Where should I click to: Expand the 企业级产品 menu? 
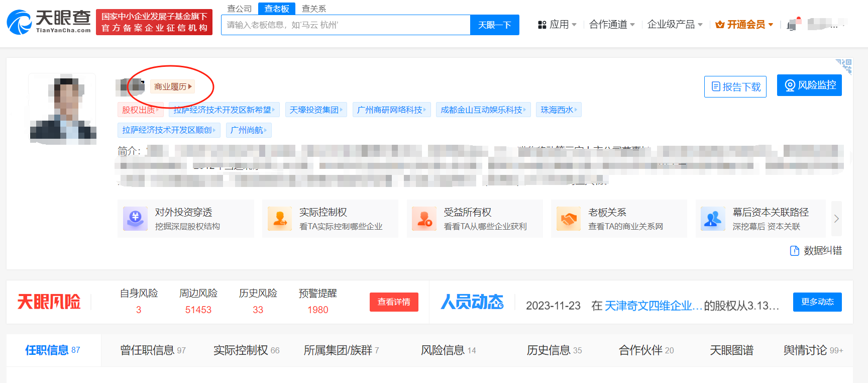tap(675, 25)
